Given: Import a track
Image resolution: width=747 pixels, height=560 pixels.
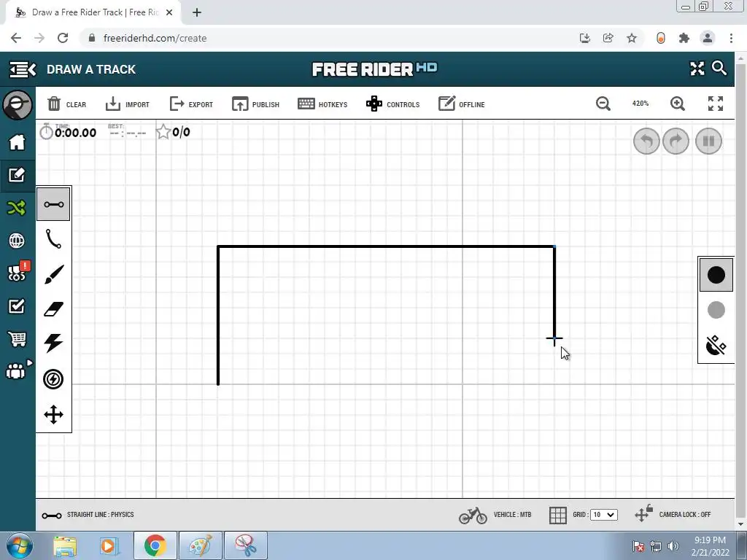Looking at the screenshot, I should (x=127, y=104).
